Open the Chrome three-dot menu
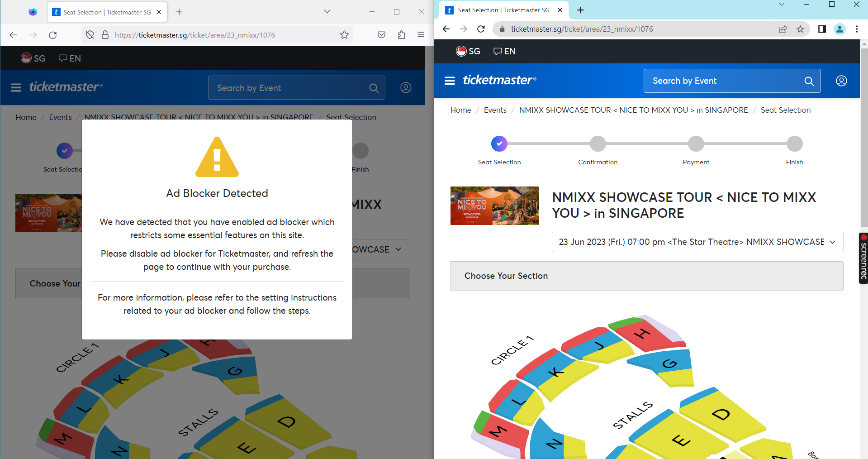The width and height of the screenshot is (868, 459). pos(856,29)
